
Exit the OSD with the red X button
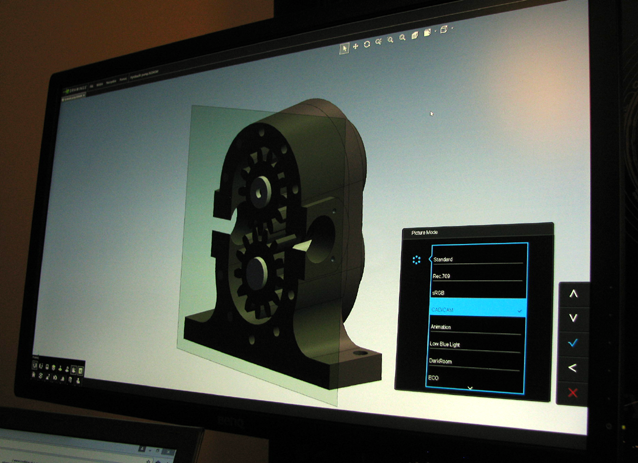(x=572, y=393)
